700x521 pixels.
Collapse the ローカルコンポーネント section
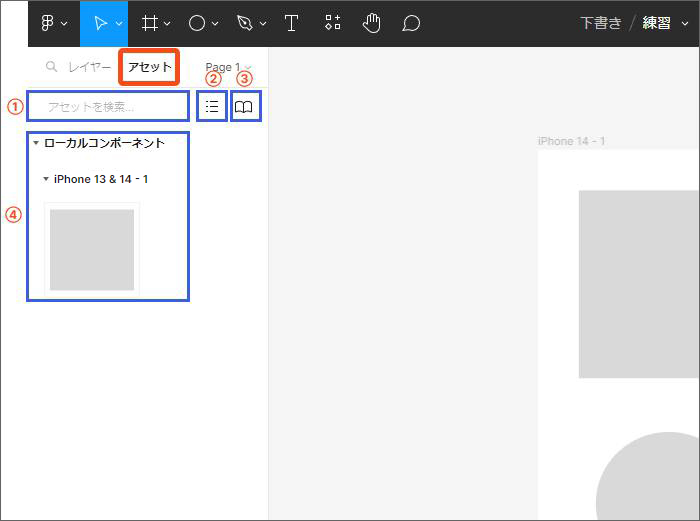pyautogui.click(x=36, y=143)
